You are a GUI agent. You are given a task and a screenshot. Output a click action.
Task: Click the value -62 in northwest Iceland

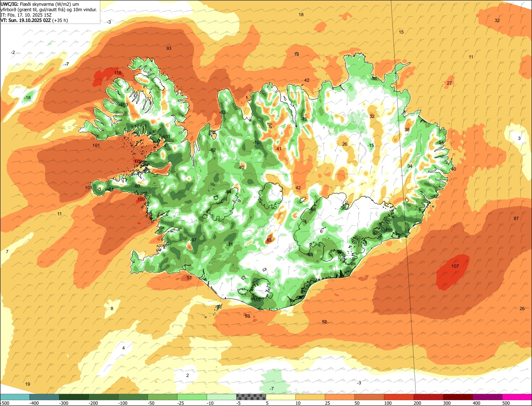click(212, 150)
